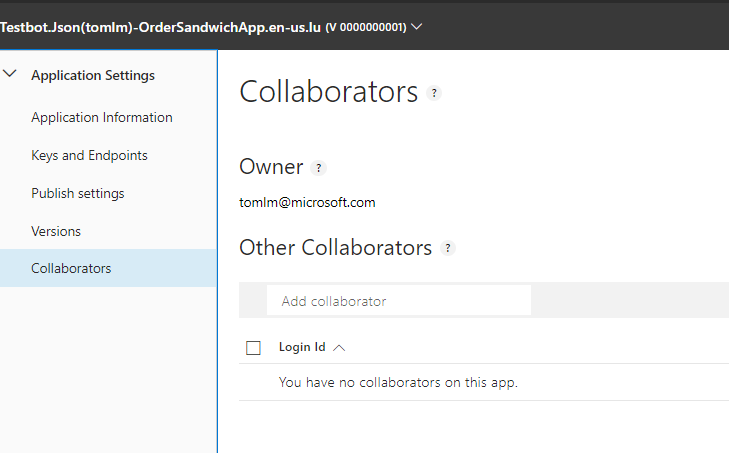Open the app version dropdown chevron
729x453 pixels.
pos(417,27)
